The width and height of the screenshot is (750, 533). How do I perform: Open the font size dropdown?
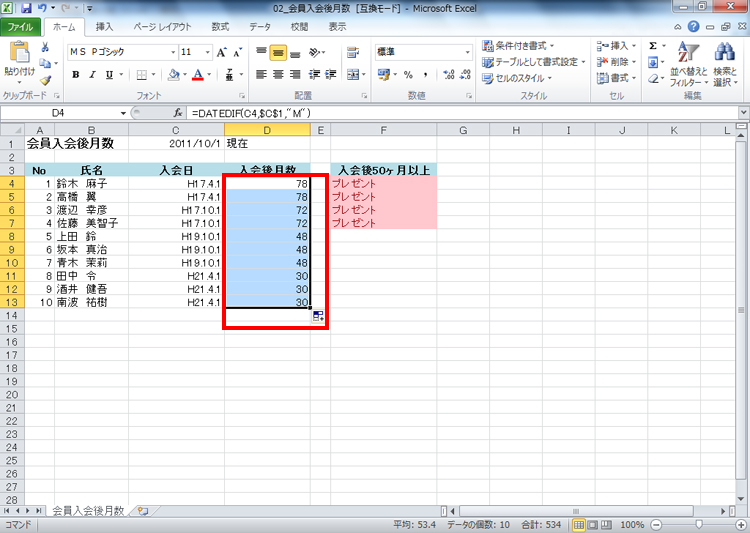pos(208,52)
